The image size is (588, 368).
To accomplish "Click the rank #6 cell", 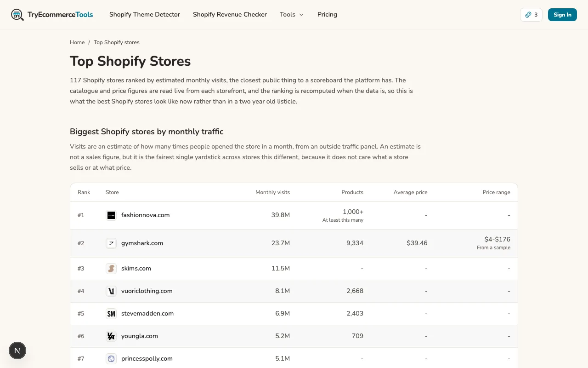I will point(81,336).
